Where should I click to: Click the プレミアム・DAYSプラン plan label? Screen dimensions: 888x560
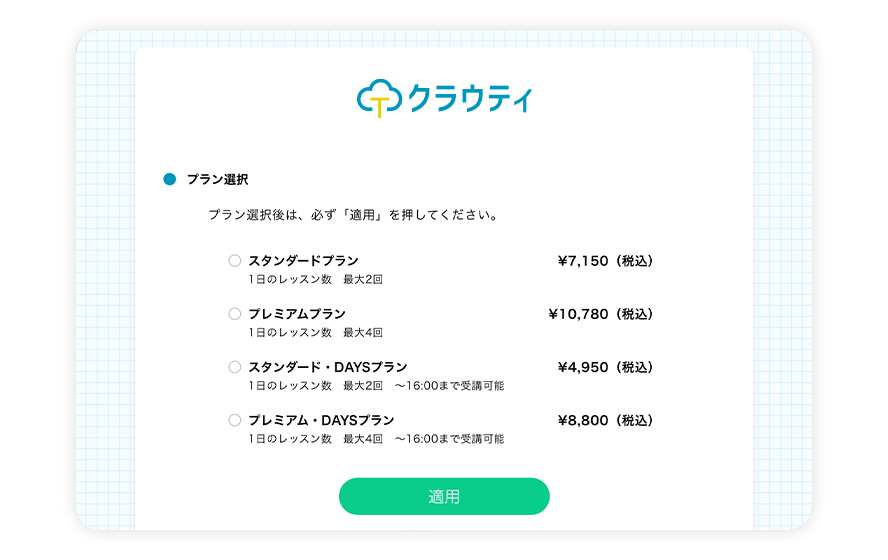pyautogui.click(x=321, y=420)
